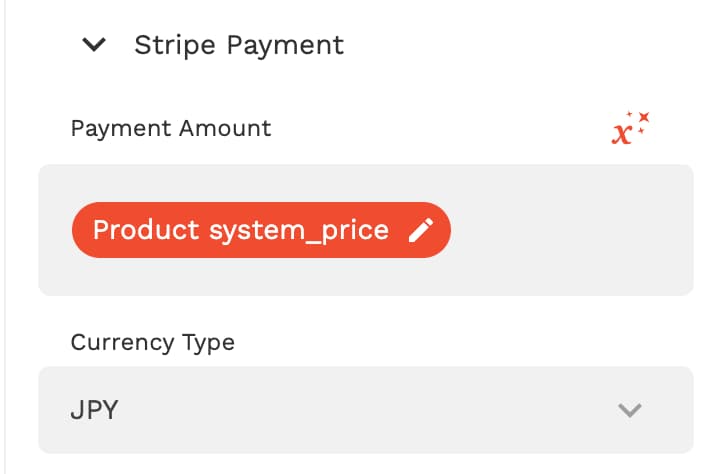Click the gray arrow in currency dropdown
This screenshot has height=474, width=724.
tap(630, 410)
